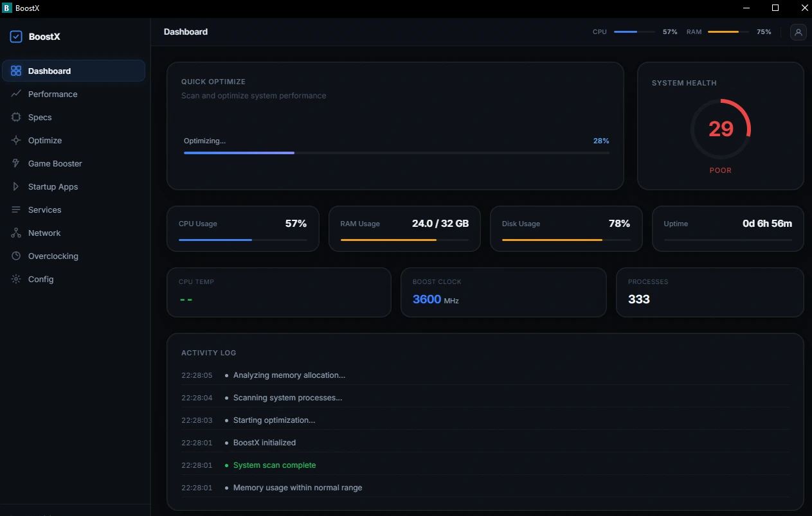Minimize the BoostX window
The height and width of the screenshot is (516, 812).
pos(746,8)
